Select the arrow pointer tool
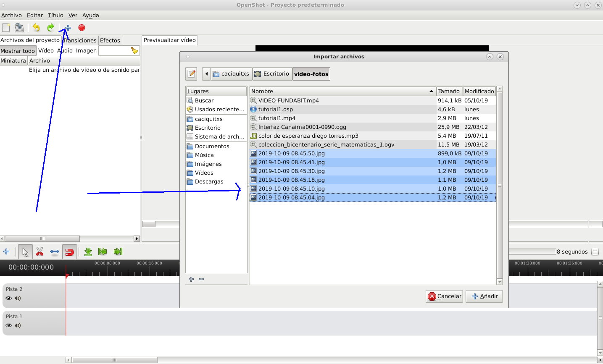The height and width of the screenshot is (364, 603). pos(25,252)
